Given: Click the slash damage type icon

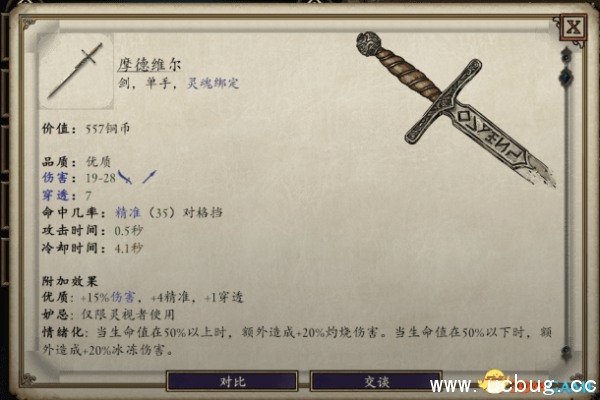Looking at the screenshot, I should [x=125, y=177].
